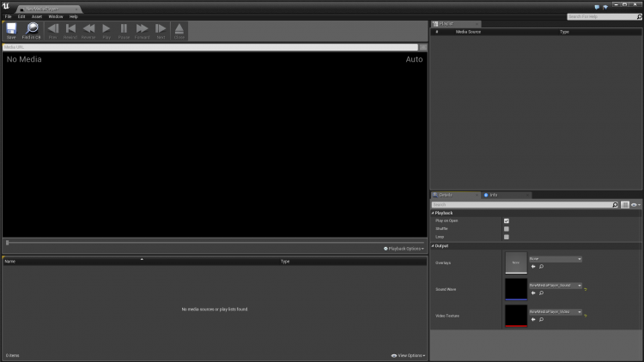Switch to the Details tab
This screenshot has width=644, height=362.
click(455, 195)
